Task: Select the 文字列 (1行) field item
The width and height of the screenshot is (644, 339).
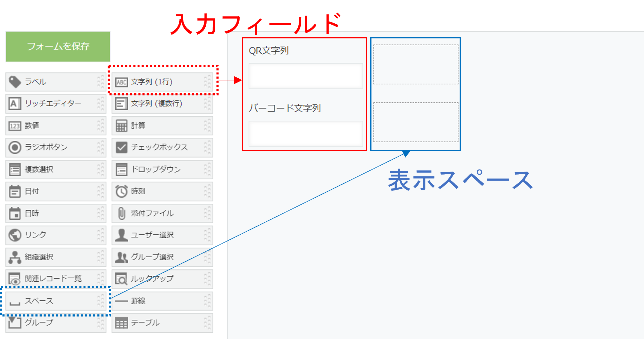Action: coord(162,82)
